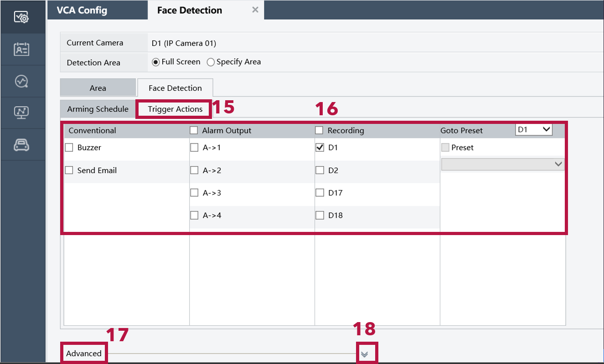The width and height of the screenshot is (604, 364).
Task: Switch to Arming Schedule tab
Action: pos(98,109)
